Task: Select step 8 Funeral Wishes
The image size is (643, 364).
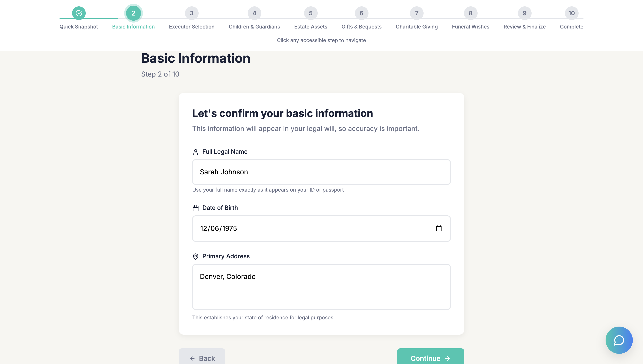Action: coord(471,13)
